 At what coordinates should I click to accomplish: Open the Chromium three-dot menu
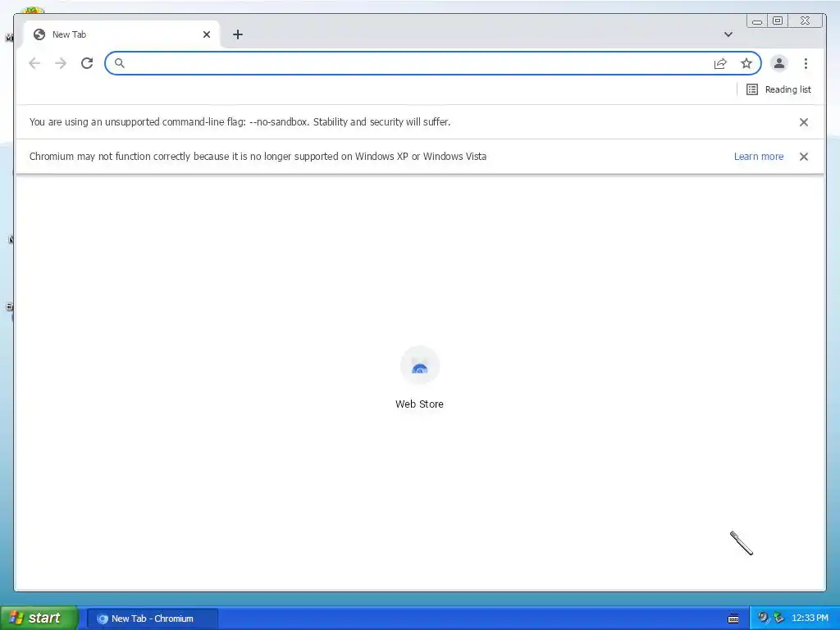(806, 63)
